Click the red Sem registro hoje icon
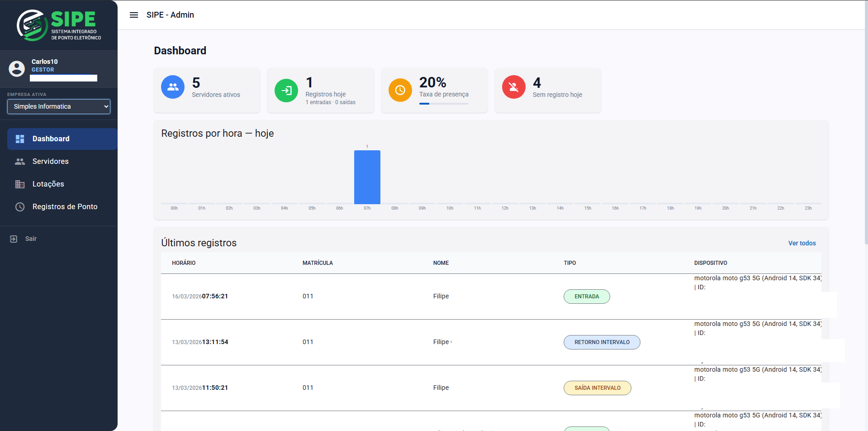Screen dimensions: 868x431 click(x=514, y=87)
